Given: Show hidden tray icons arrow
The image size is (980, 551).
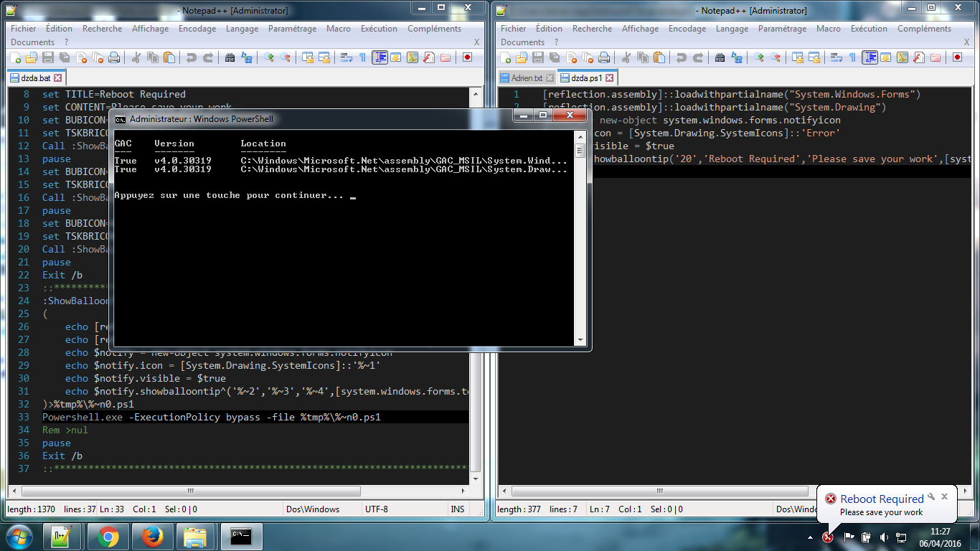Looking at the screenshot, I should 811,537.
